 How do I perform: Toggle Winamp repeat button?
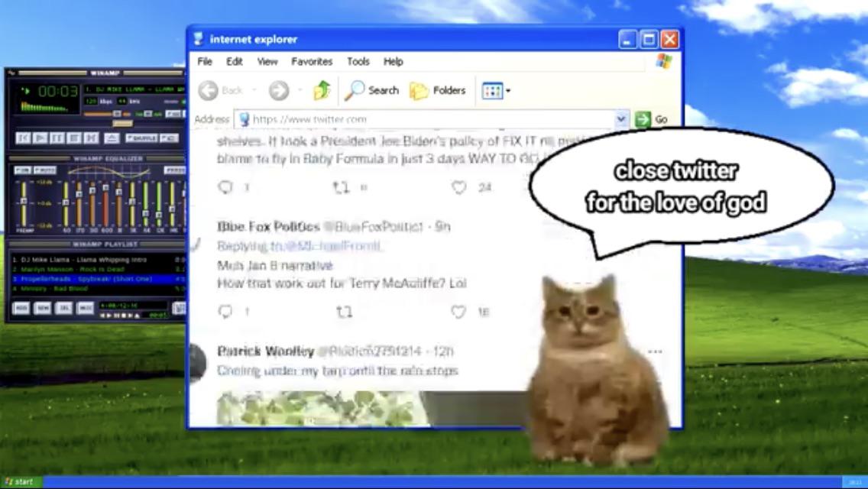click(x=170, y=138)
